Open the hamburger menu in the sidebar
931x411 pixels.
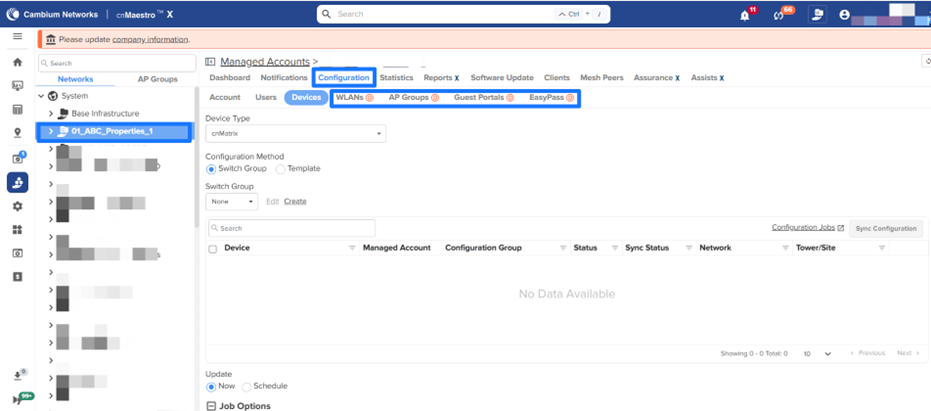pos(17,36)
